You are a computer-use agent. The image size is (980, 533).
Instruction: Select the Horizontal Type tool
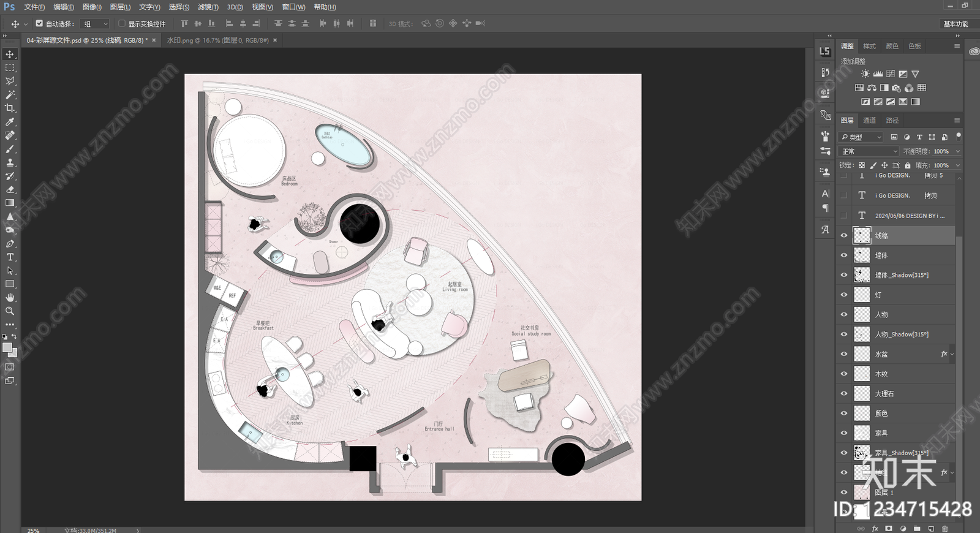10,257
